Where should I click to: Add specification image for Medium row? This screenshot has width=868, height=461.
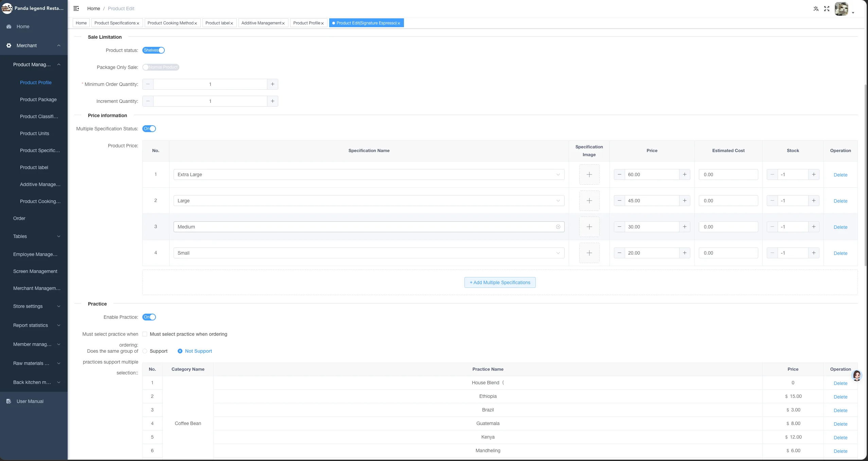[x=589, y=227]
